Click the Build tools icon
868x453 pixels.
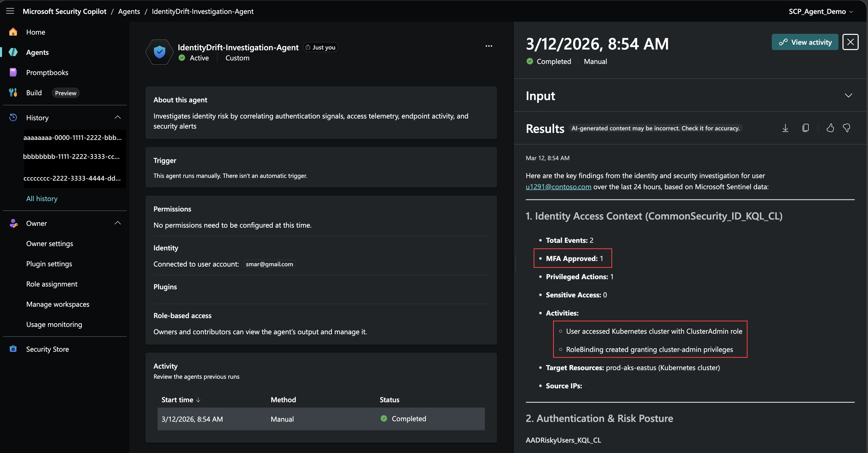pyautogui.click(x=13, y=92)
